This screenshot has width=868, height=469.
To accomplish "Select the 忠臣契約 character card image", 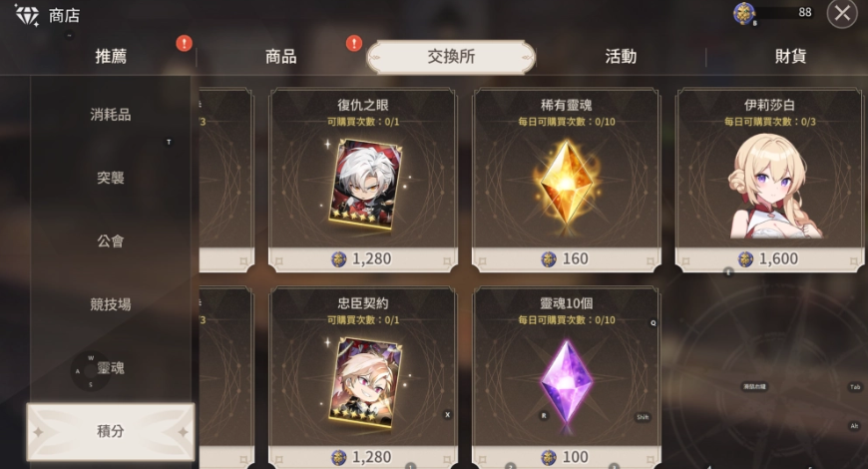I will pyautogui.click(x=365, y=382).
